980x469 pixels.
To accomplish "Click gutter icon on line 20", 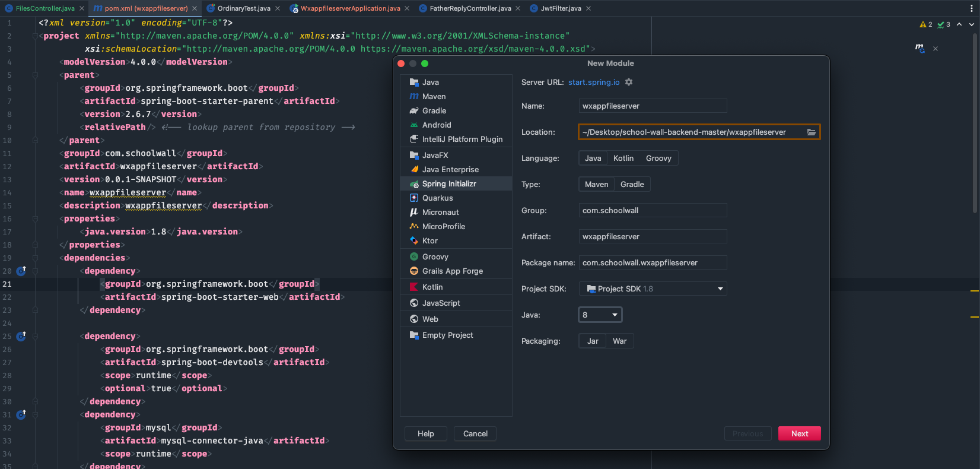I will 21,271.
